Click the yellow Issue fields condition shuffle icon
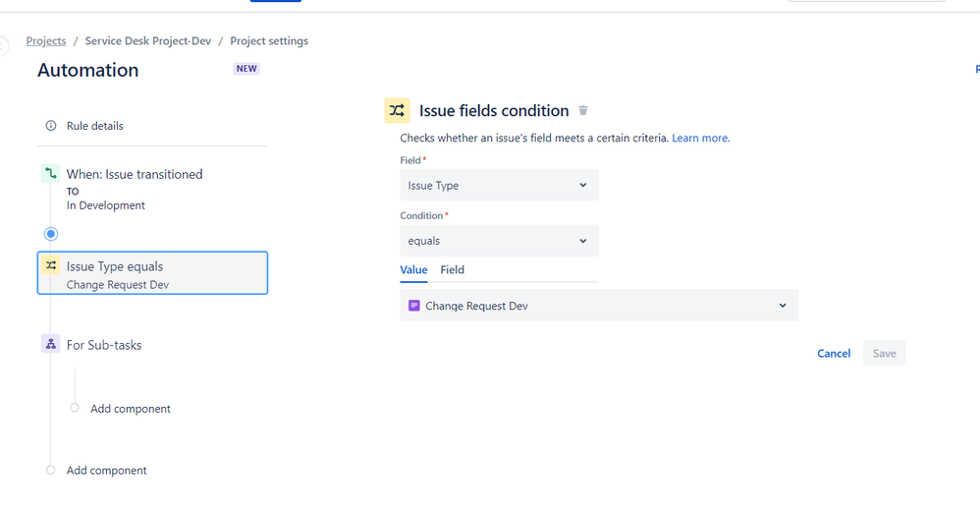The image size is (980, 516). coord(397,111)
